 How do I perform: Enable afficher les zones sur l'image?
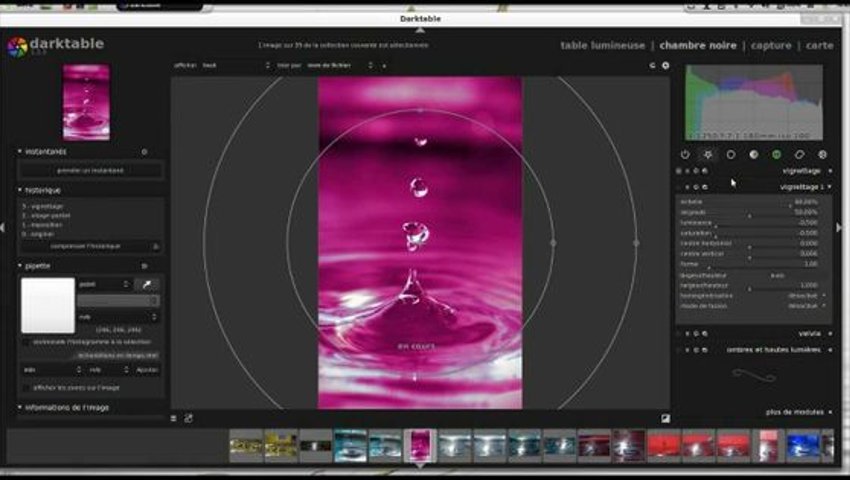click(25, 388)
